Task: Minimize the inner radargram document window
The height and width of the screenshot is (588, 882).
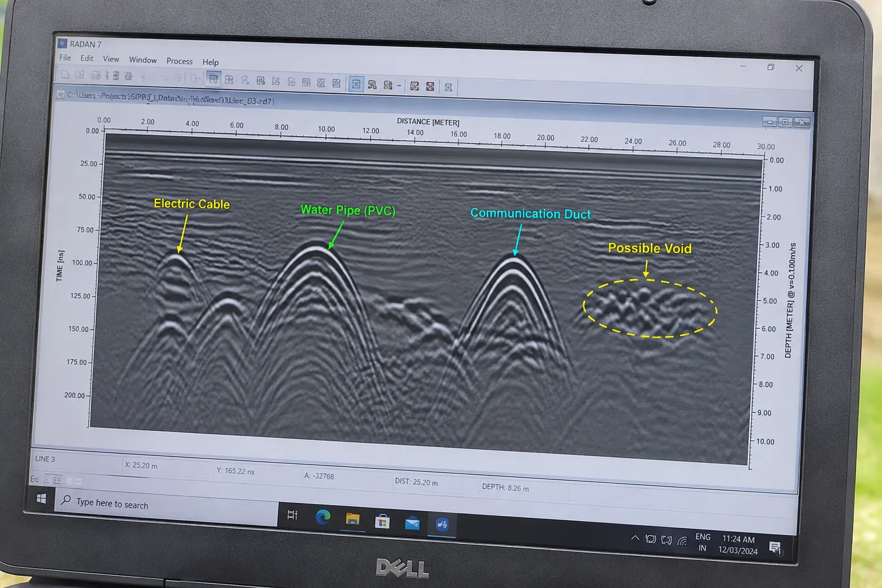Action: coord(769,122)
